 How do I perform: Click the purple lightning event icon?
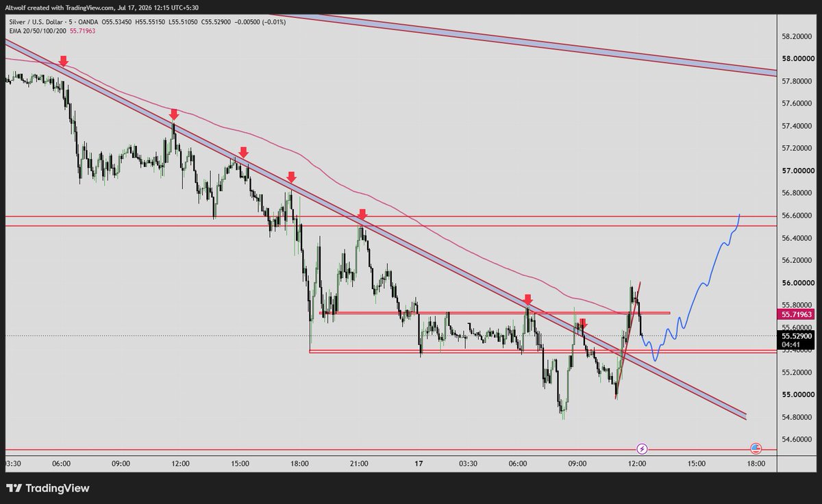click(642, 449)
